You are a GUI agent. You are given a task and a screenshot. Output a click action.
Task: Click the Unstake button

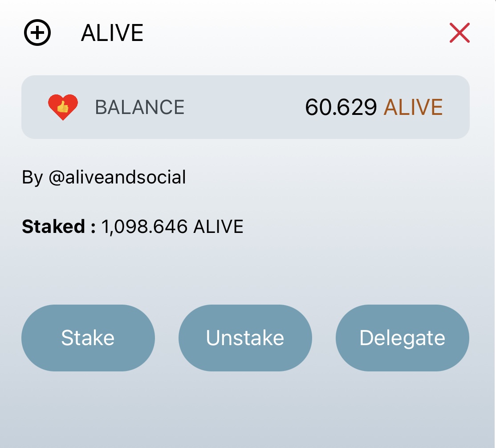click(245, 338)
